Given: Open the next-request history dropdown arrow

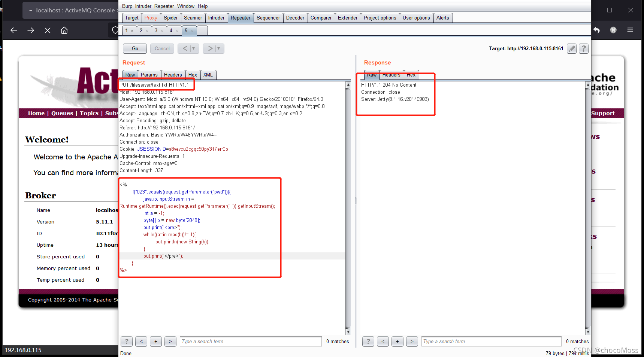Looking at the screenshot, I should [219, 48].
